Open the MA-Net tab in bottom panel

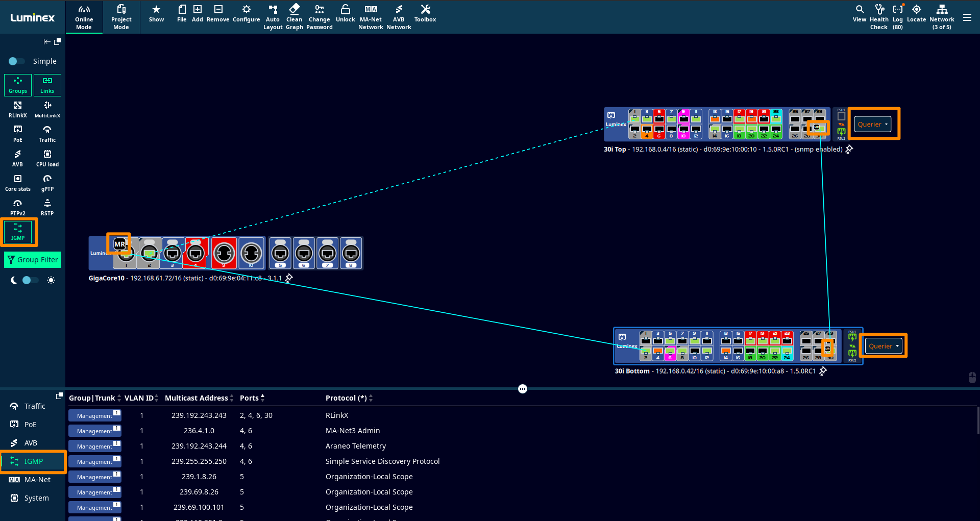(37, 480)
